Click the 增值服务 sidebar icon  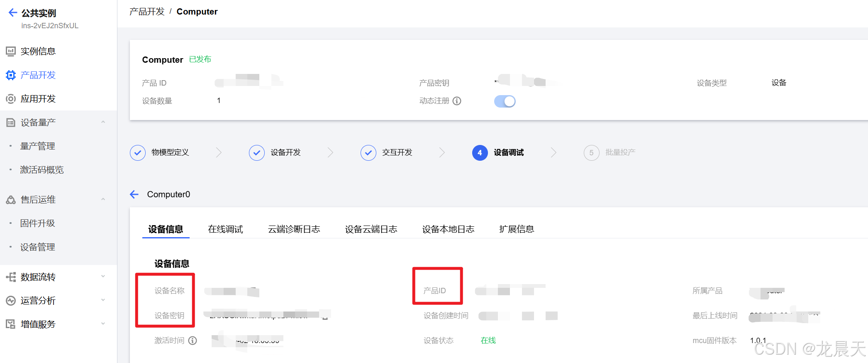(x=11, y=324)
